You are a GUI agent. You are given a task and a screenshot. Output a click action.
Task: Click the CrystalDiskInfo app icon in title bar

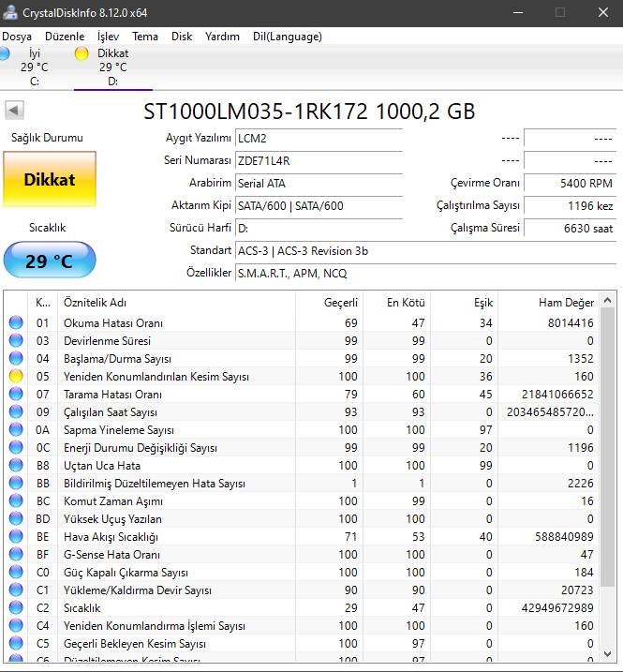click(10, 12)
